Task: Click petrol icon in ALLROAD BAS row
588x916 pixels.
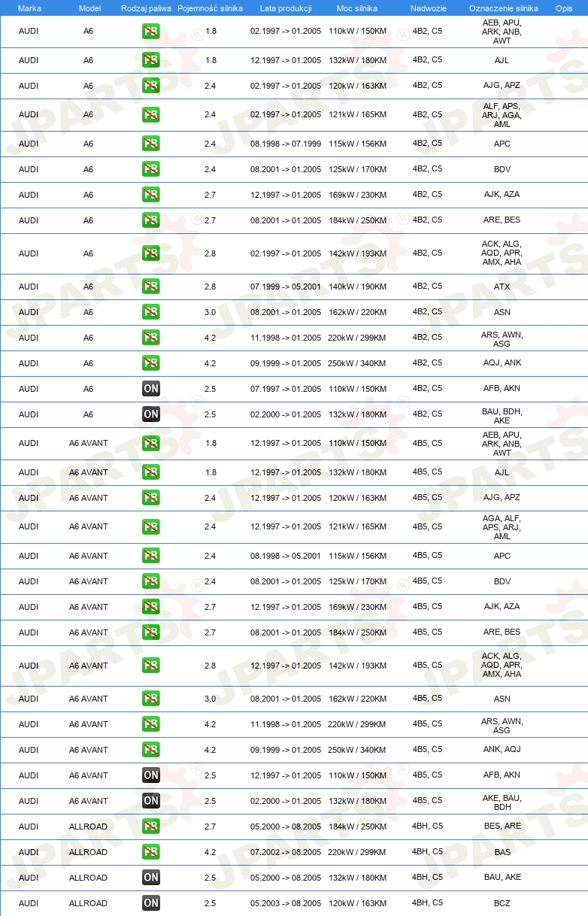Action: 151,852
